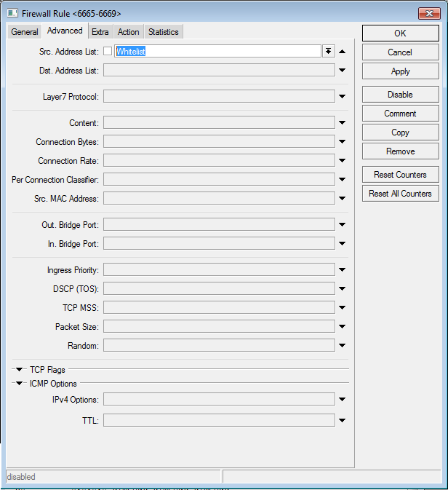This screenshot has width=448, height=490.
Task: Click the Firewall Rule window title icon
Action: click(x=12, y=13)
